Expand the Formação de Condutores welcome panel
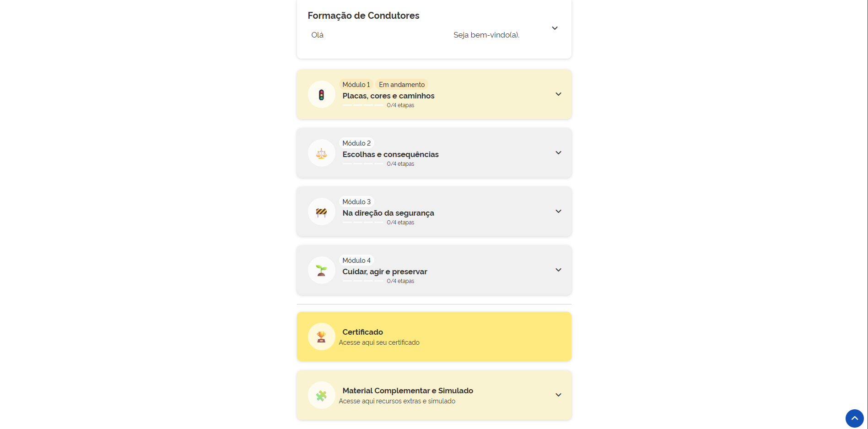 pos(555,28)
